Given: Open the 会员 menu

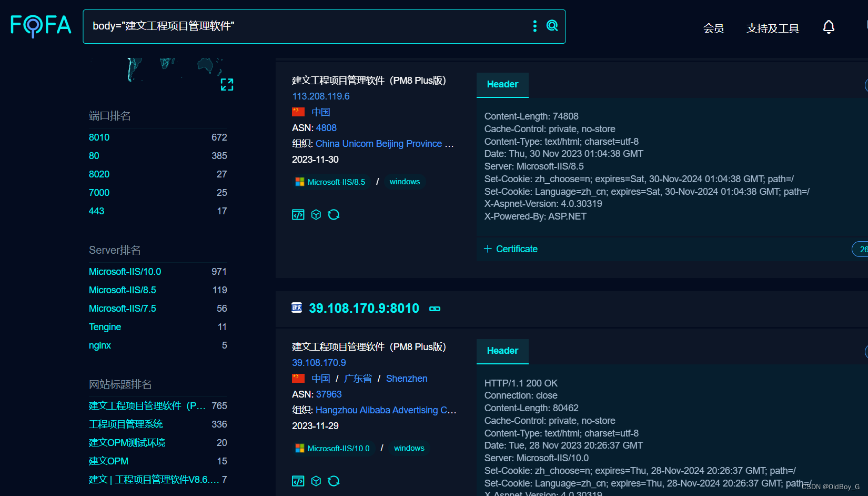Looking at the screenshot, I should click(x=713, y=28).
